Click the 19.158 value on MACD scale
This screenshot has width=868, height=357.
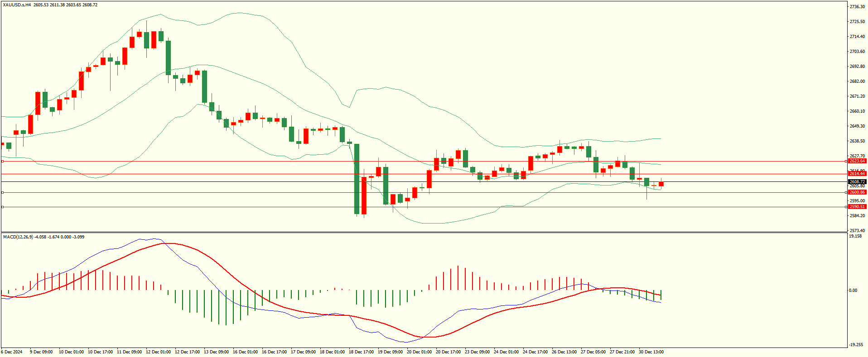pyautogui.click(x=855, y=236)
